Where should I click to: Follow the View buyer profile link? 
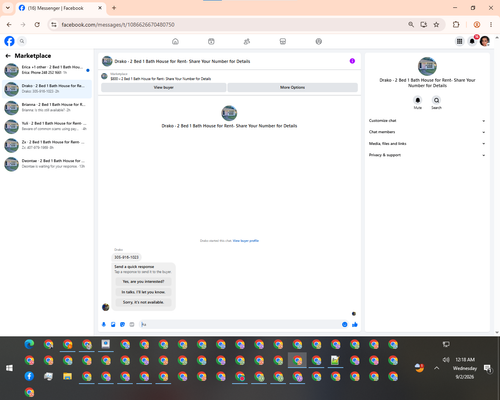point(246,241)
